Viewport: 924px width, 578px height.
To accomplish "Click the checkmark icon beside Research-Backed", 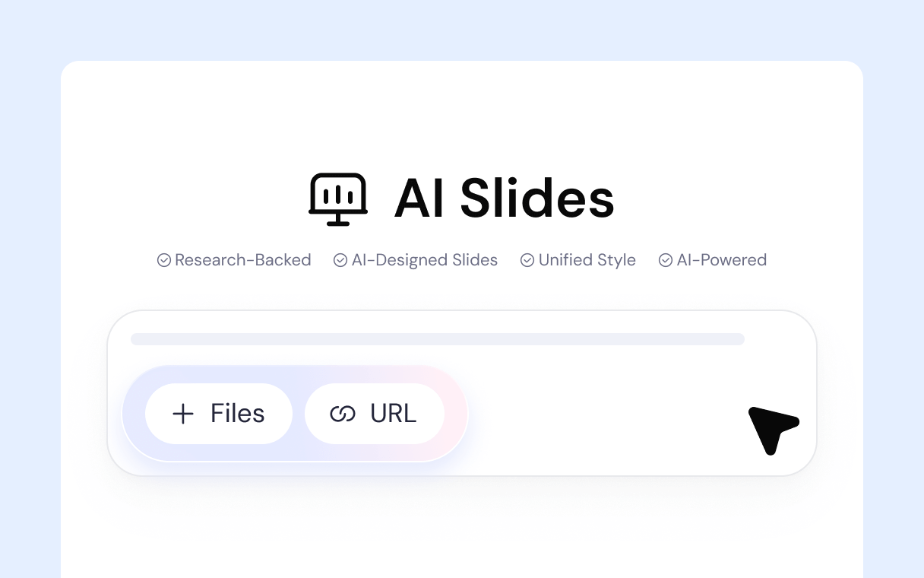I will 163,260.
